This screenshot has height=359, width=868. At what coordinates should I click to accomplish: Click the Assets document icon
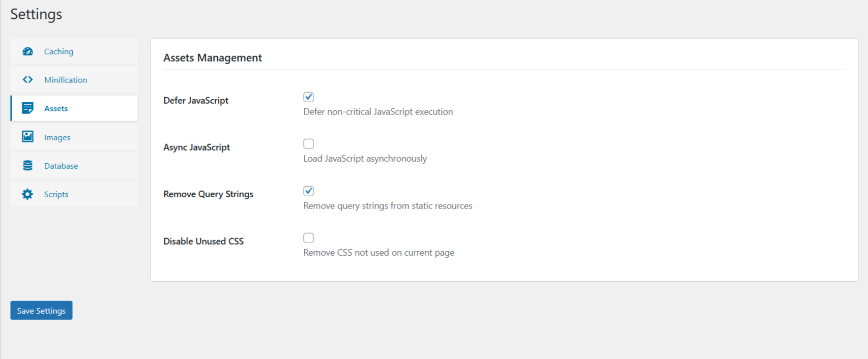click(27, 108)
